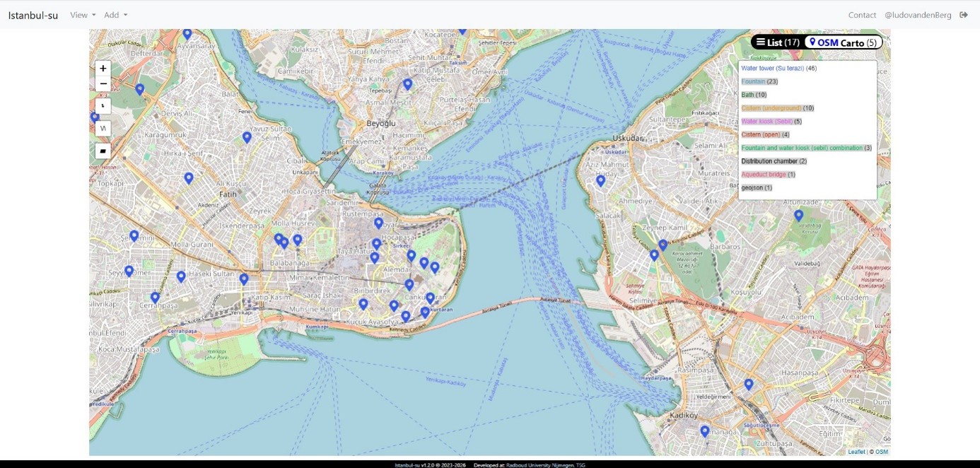Toggle the Fountain (23) category

pyautogui.click(x=759, y=82)
